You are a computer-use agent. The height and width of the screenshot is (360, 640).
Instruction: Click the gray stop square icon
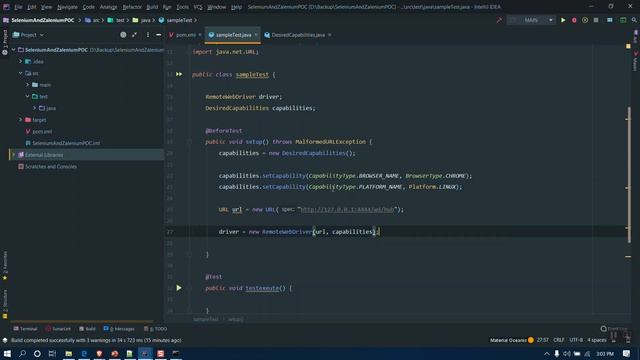pyautogui.click(x=596, y=20)
